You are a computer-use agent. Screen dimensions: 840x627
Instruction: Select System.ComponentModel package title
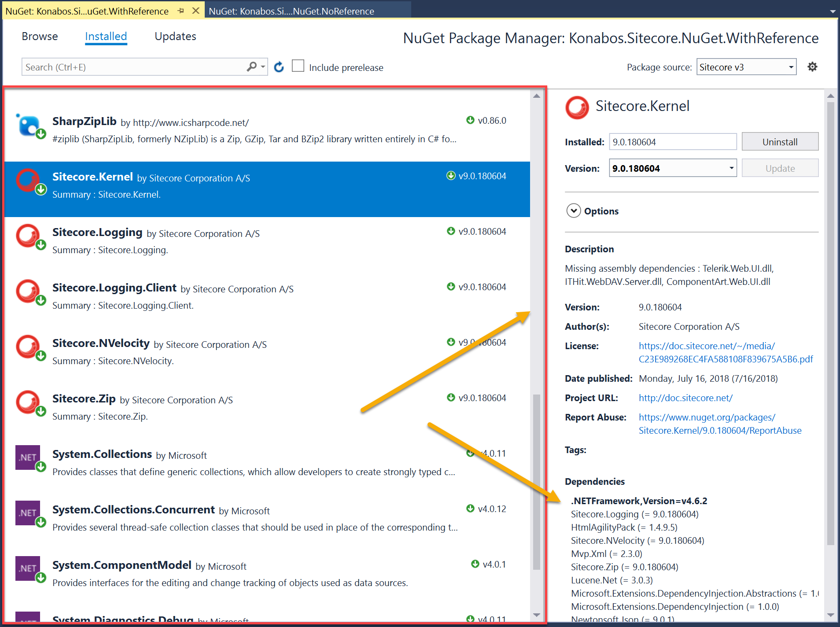[x=122, y=565]
